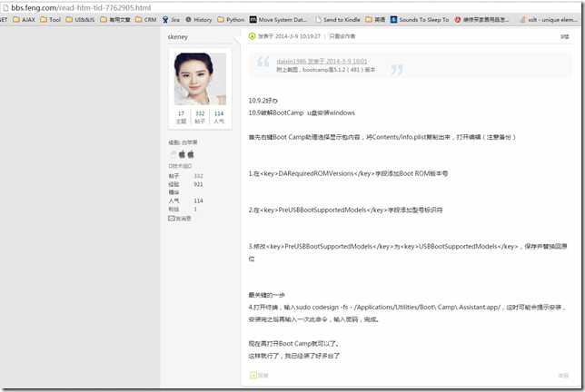This screenshot has width=585, height=392.
Task: Open the Python bookmarks folder
Action: pos(231,19)
